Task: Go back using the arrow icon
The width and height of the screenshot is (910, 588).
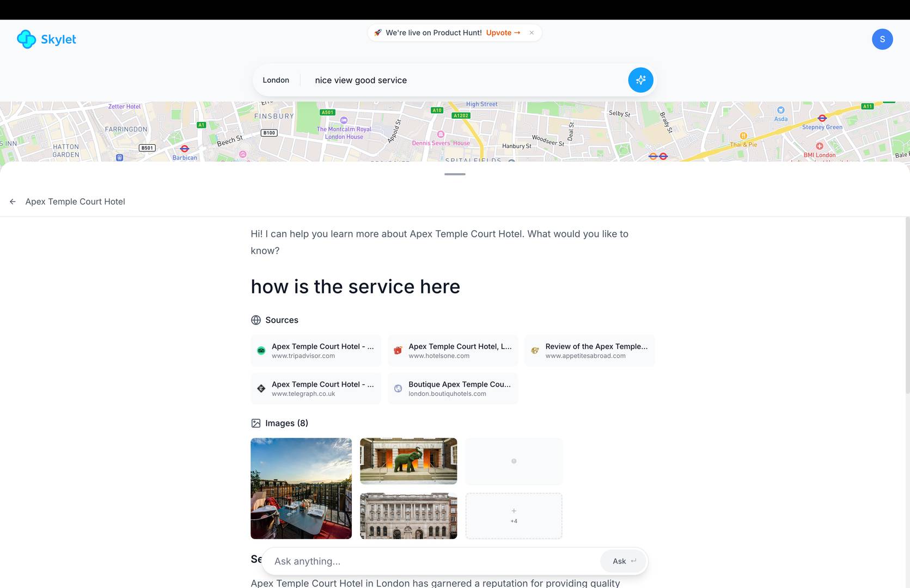Action: 13,201
